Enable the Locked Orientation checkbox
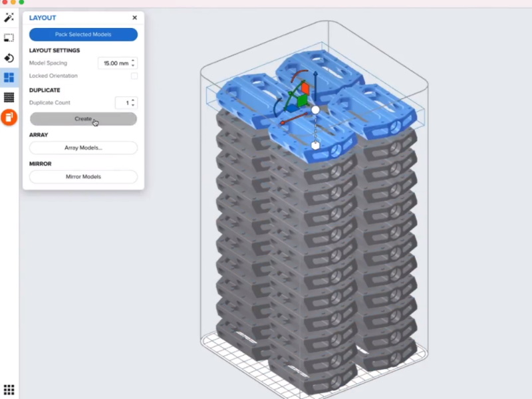This screenshot has width=532, height=399. (134, 76)
